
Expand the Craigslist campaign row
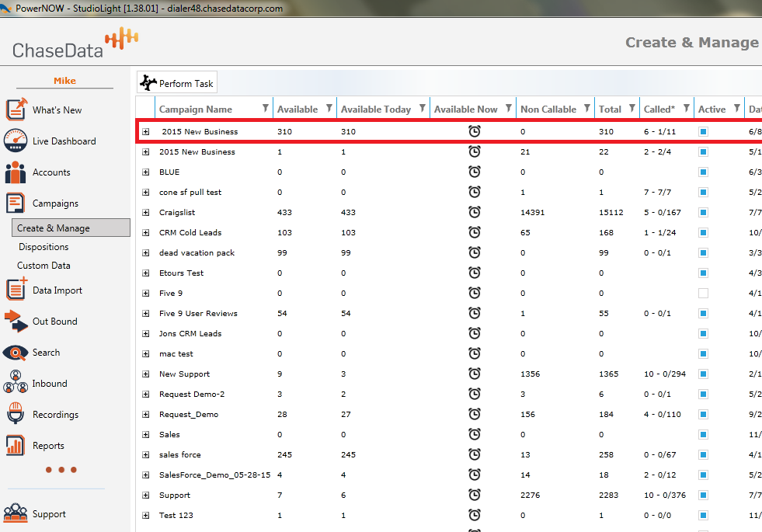pyautogui.click(x=145, y=212)
